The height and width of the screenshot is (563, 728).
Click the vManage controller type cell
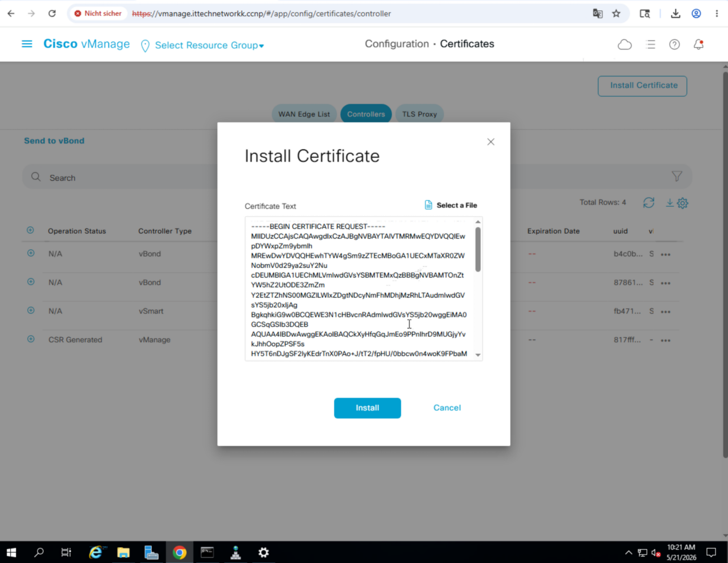155,340
